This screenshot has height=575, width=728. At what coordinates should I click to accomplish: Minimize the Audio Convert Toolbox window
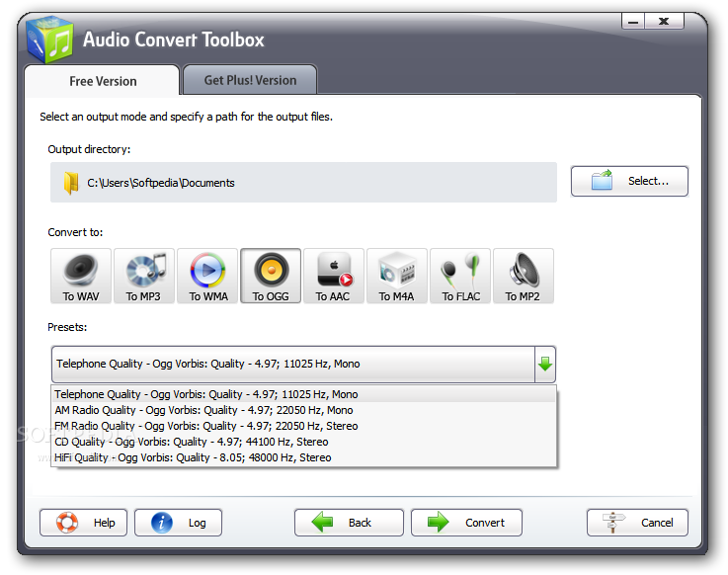click(633, 22)
